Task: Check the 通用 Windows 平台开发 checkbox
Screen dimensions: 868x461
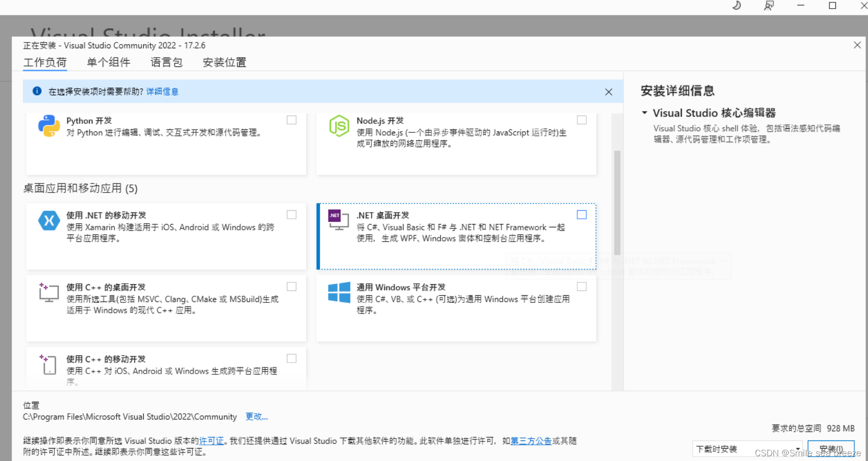Action: (x=582, y=287)
